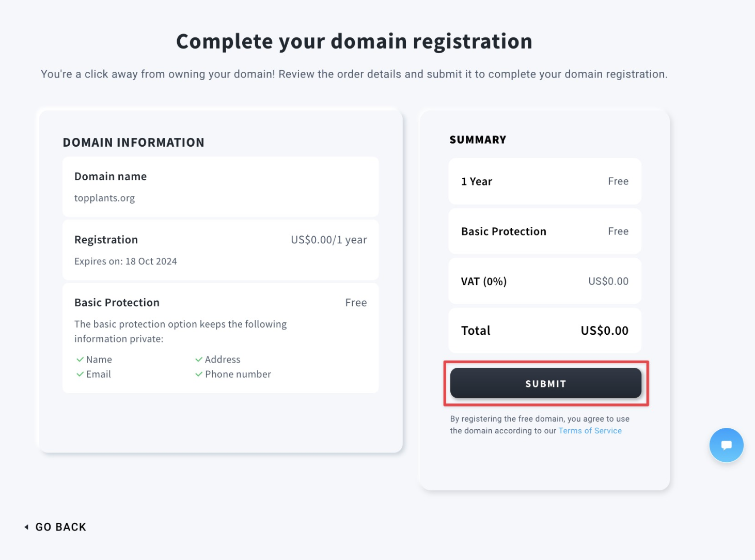Submit the domain registration order
755x560 pixels.
pyautogui.click(x=545, y=383)
